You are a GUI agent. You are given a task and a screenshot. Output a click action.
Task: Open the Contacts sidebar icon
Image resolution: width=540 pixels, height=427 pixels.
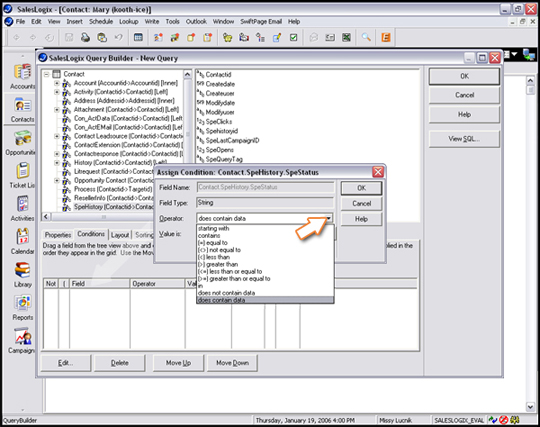23,105
